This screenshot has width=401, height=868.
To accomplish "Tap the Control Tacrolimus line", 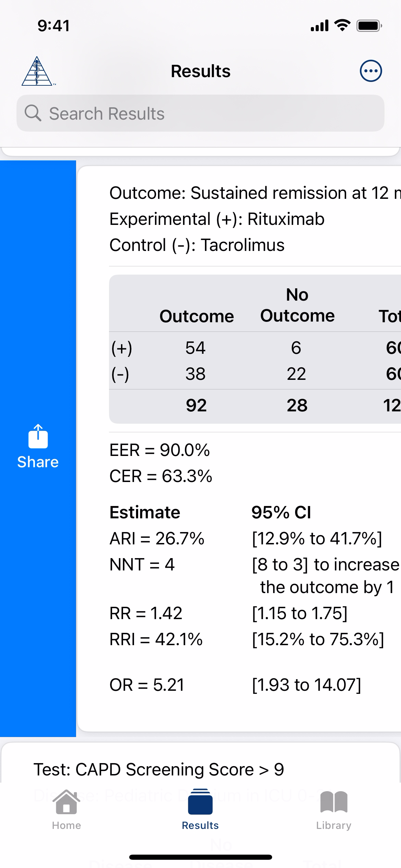I will [x=197, y=245].
